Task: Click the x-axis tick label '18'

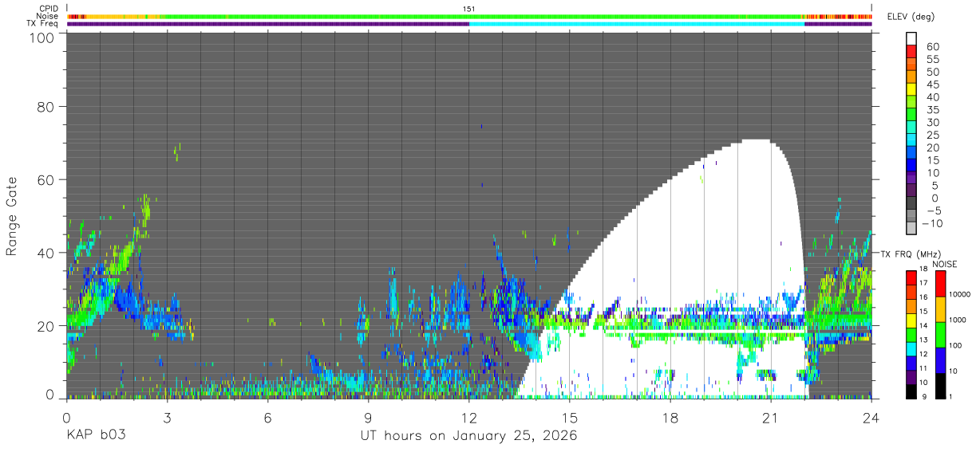Action: [x=670, y=419]
